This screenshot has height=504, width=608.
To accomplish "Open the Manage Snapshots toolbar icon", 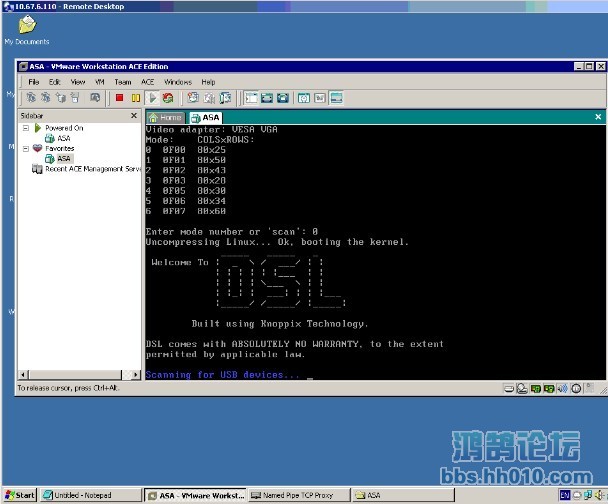I will coord(225,98).
